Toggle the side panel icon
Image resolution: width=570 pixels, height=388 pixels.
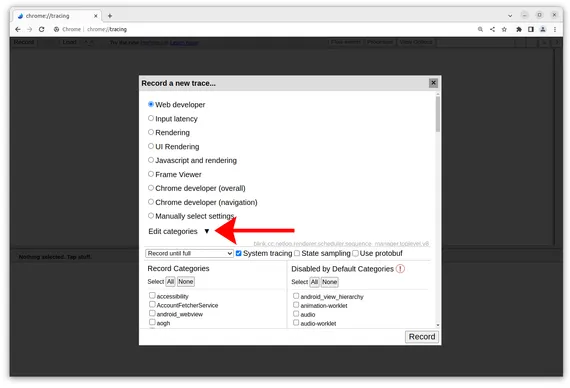(531, 29)
